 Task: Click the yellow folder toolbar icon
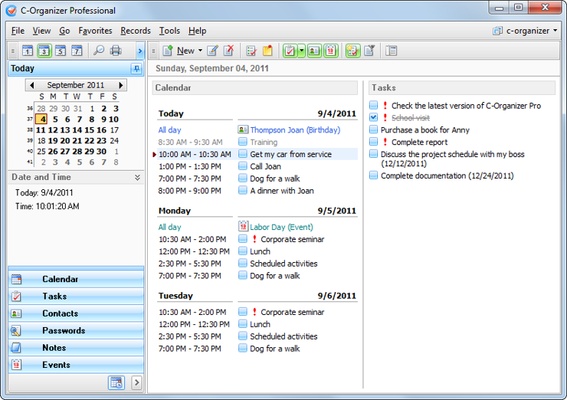tap(268, 51)
